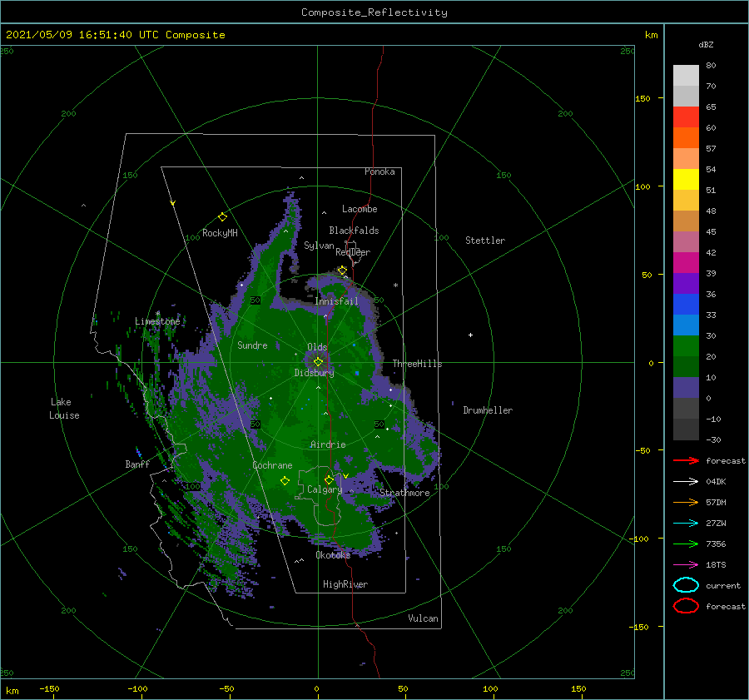Click the Calgary label

pos(325,489)
